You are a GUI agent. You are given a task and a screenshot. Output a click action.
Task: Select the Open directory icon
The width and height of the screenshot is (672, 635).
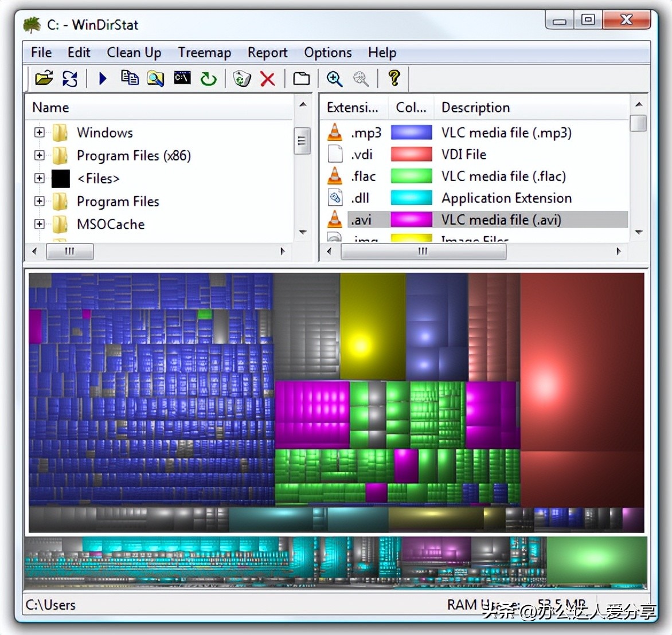(44, 79)
